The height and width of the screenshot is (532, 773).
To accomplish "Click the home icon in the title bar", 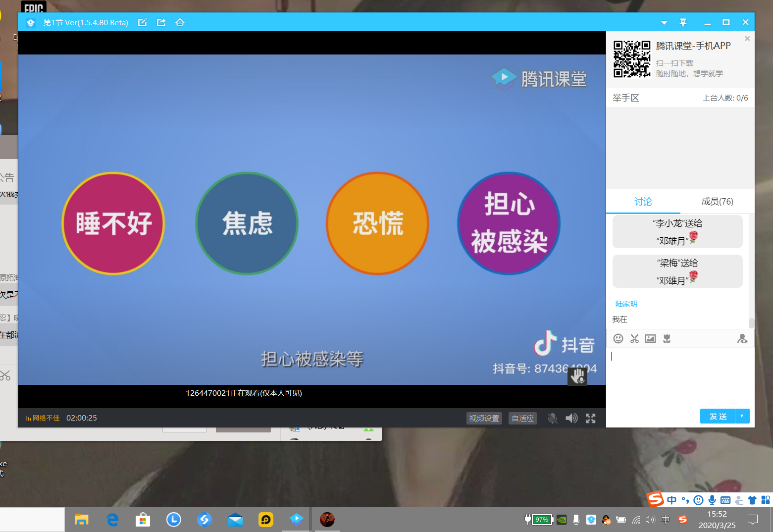I will pyautogui.click(x=180, y=22).
